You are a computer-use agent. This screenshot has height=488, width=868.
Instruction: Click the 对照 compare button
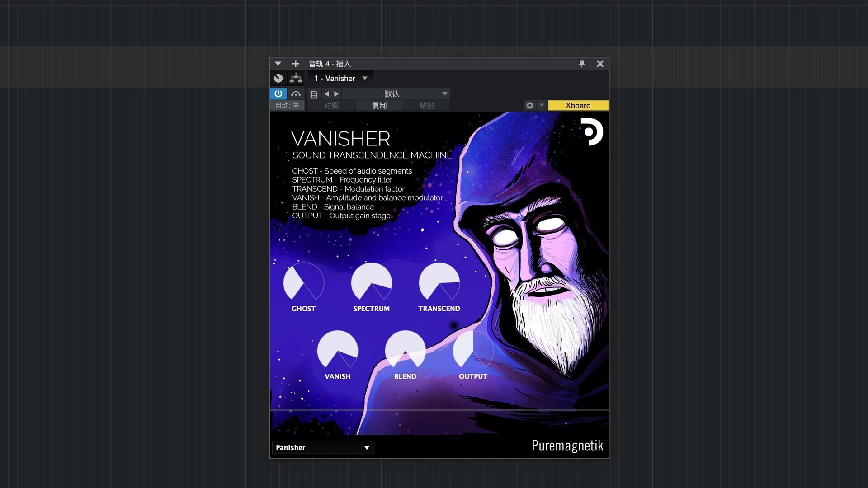[x=331, y=105]
